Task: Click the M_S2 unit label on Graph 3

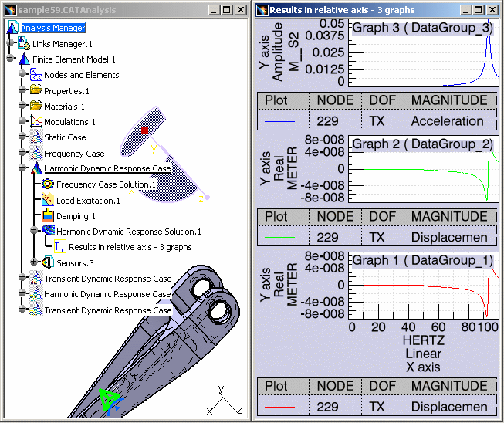Action: click(294, 52)
